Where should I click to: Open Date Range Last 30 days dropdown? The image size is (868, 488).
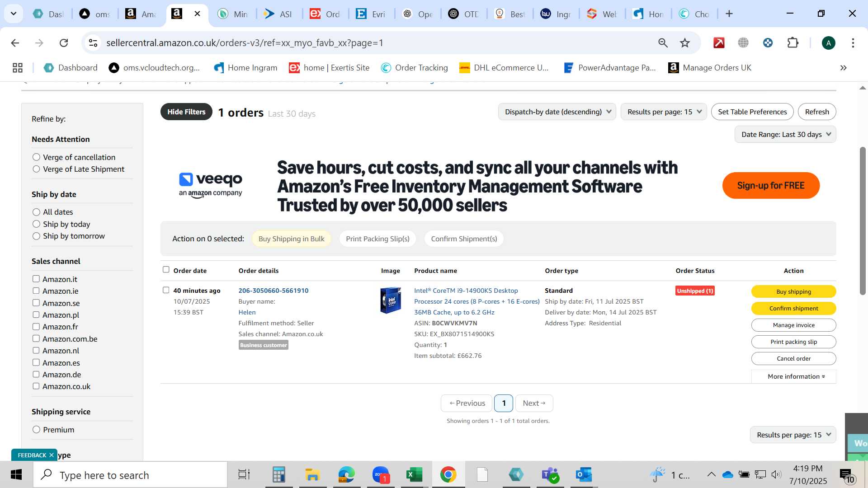[x=785, y=134]
